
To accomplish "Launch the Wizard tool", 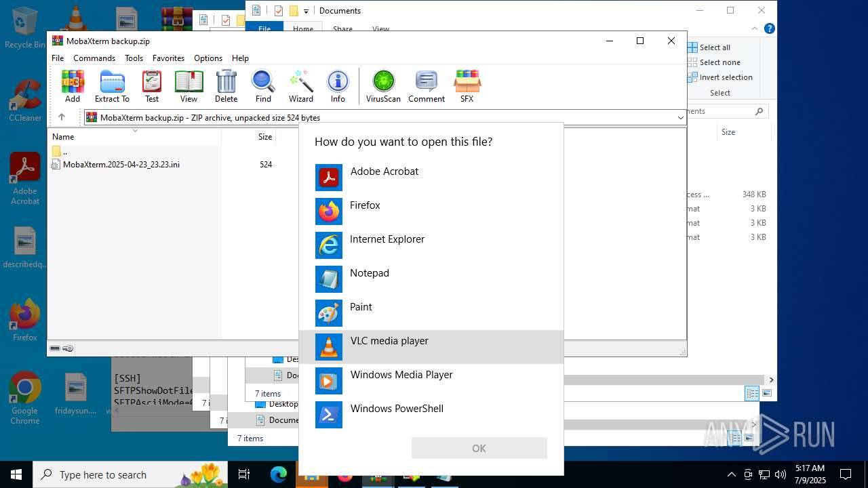I will click(301, 86).
